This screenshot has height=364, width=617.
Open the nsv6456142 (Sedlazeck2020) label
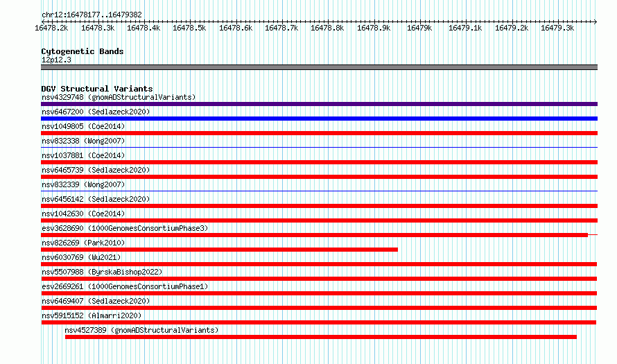96,199
